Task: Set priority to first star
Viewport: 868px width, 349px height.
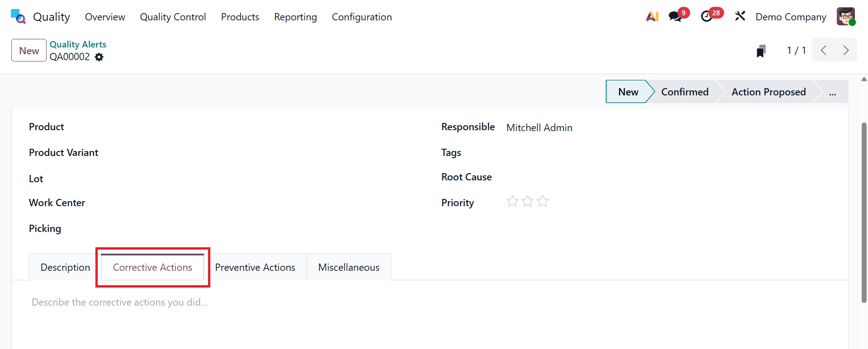Action: click(512, 201)
